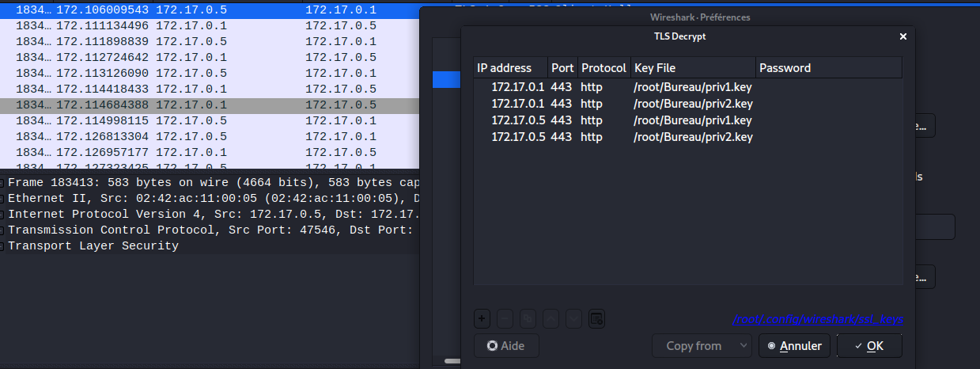The height and width of the screenshot is (369, 980).
Task: Open the ssl_keys config file link
Action: coord(818,319)
